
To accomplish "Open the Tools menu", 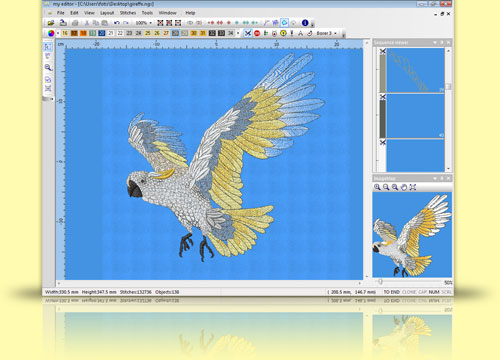I will pos(147,13).
